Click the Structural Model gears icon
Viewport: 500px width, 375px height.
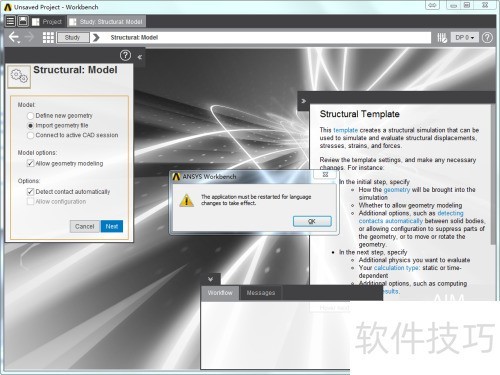click(19, 76)
